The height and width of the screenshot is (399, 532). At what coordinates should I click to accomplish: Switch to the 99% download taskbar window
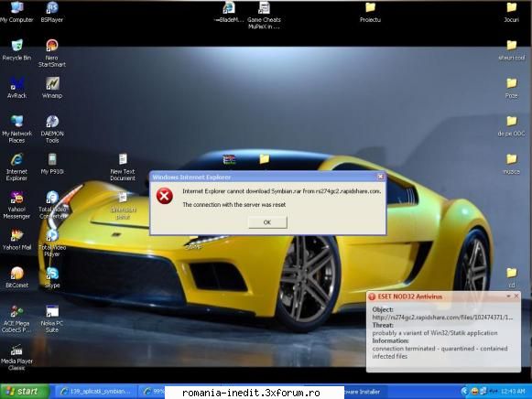pos(153,392)
